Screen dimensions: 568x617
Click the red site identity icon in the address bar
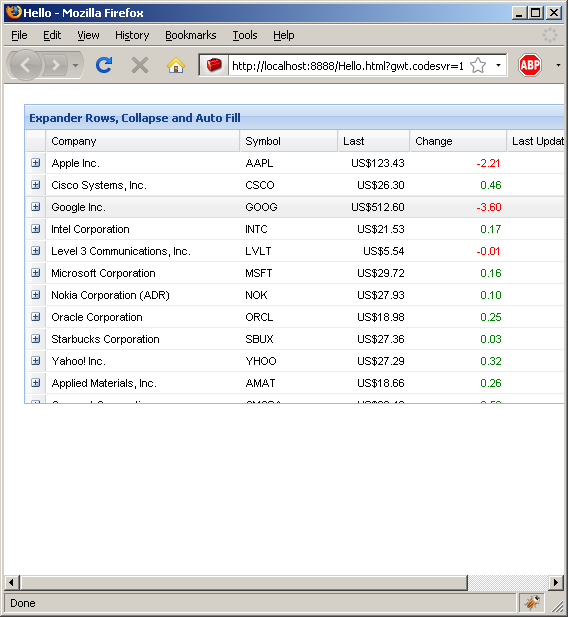214,65
